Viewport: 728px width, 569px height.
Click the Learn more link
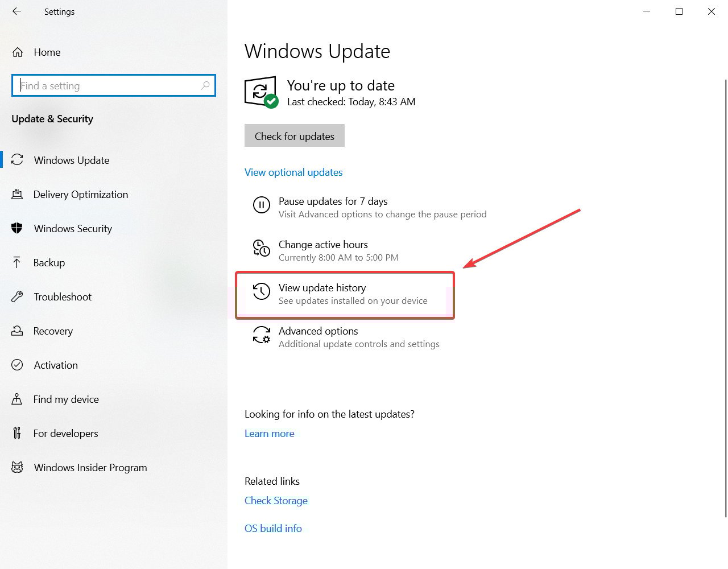point(270,434)
